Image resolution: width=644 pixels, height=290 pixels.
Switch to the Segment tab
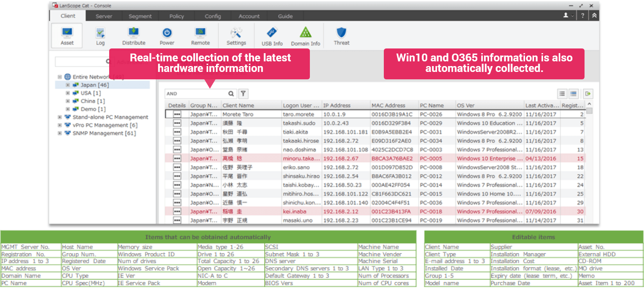click(140, 16)
